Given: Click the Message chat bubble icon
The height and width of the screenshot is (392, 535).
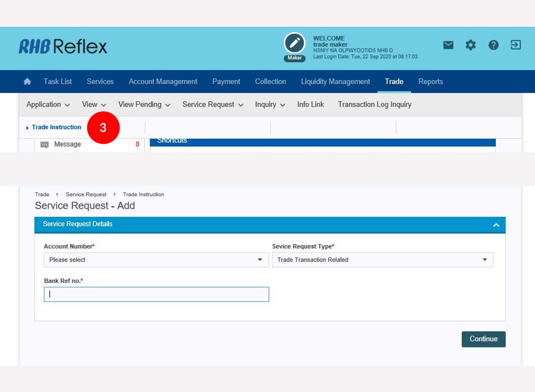Looking at the screenshot, I should [x=45, y=145].
